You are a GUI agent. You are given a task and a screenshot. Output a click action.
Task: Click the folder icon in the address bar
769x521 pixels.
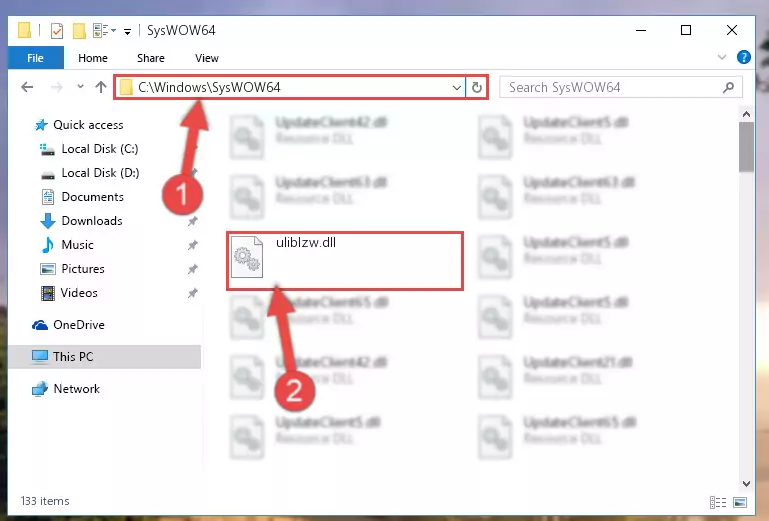coord(126,87)
